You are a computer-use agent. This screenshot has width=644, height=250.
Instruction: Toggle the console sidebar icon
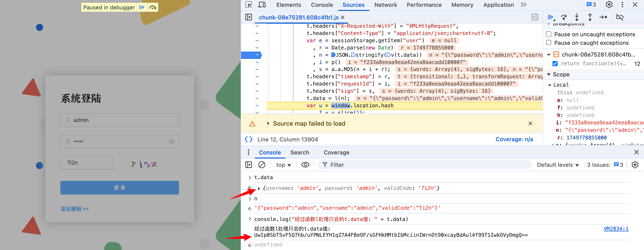249,165
